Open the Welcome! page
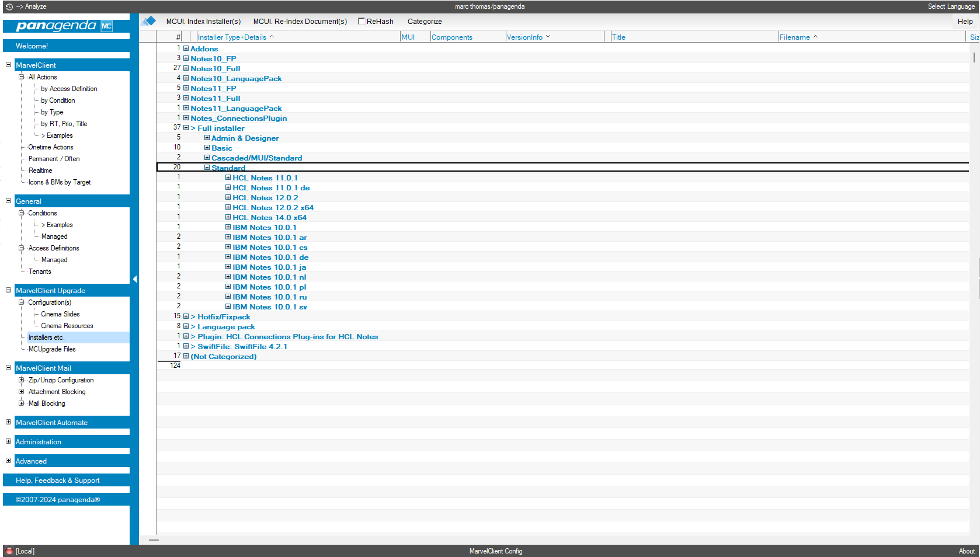The width and height of the screenshot is (980, 557). 66,46
